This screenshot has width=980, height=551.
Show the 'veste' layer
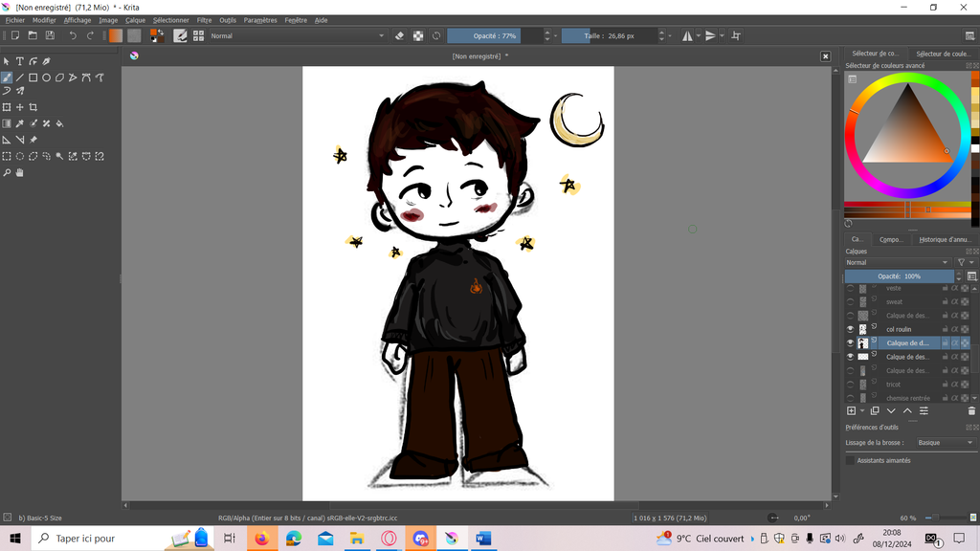click(851, 288)
